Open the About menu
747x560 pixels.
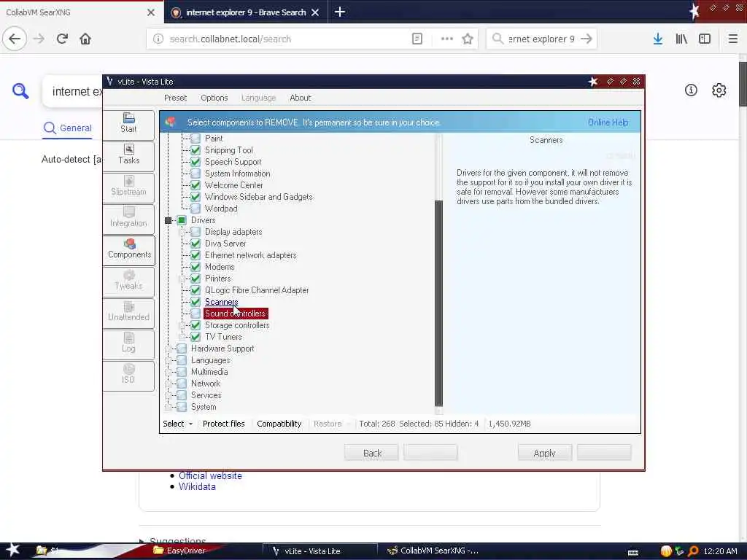click(300, 98)
